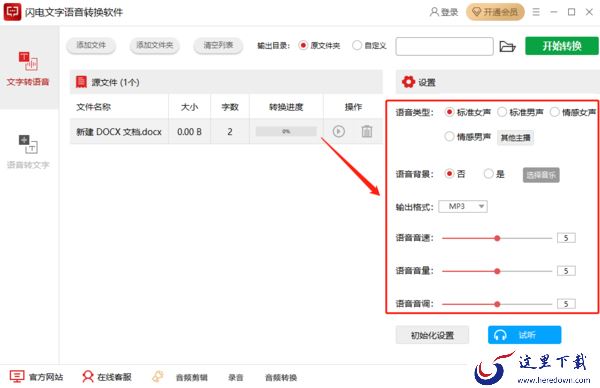Screen dimensions: 600x388
Task: Select 原文件夹 output directory radio
Action: (303, 46)
